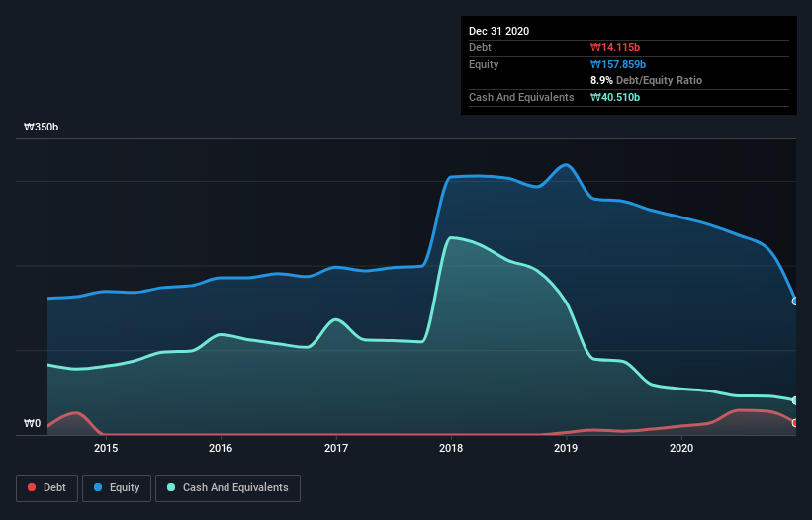Toggle the Debt legend button
Screen dimensions: 812x520
pyautogui.click(x=47, y=488)
